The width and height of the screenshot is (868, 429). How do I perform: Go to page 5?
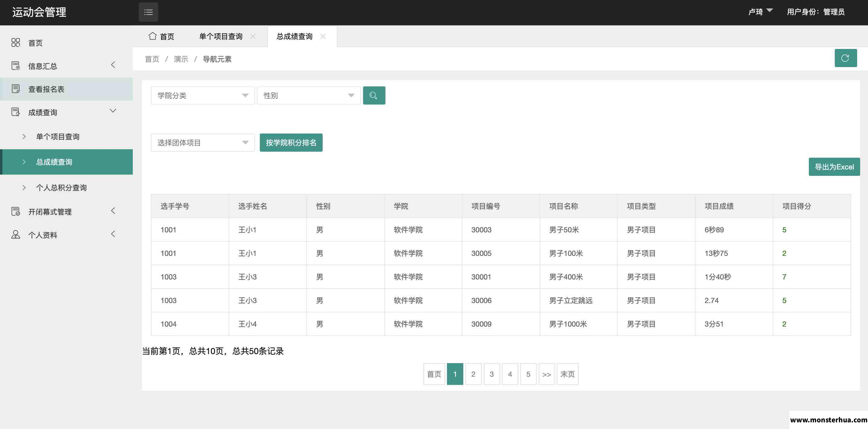coord(528,374)
